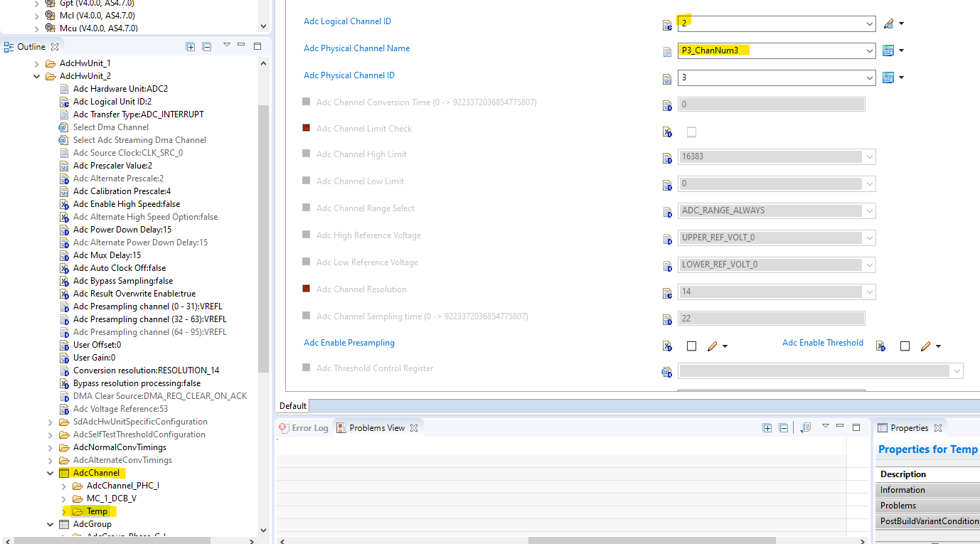Toggle the Adc Enable Presampling checkbox
This screenshot has width=980, height=544.
click(x=691, y=346)
